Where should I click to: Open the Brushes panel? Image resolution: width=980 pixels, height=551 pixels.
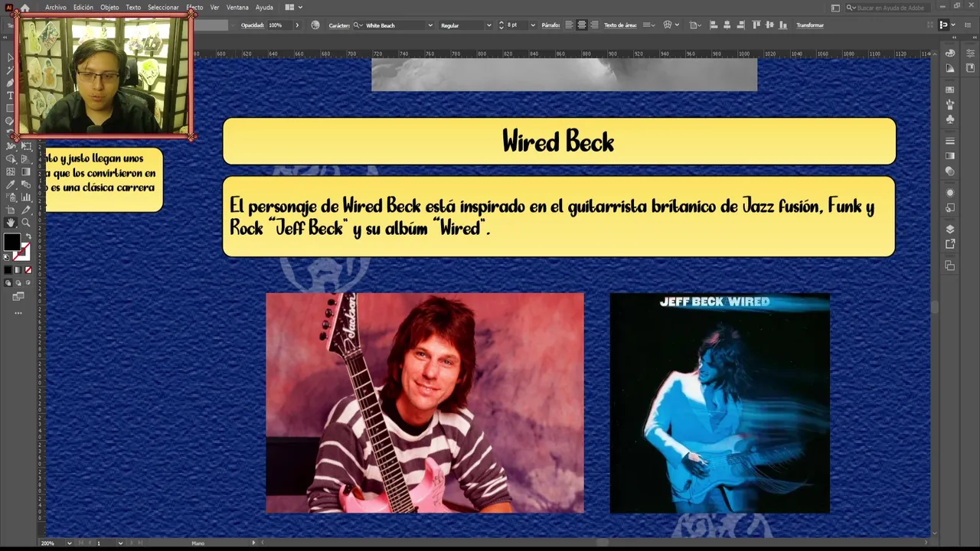pyautogui.click(x=950, y=105)
